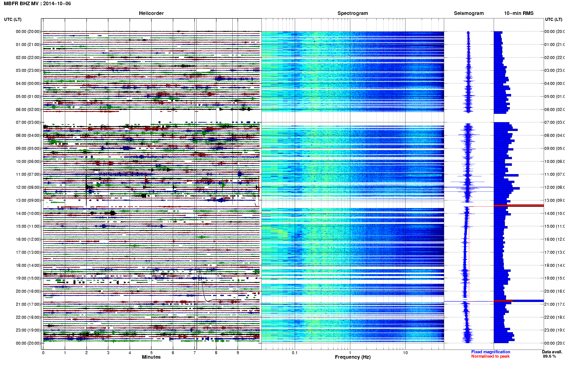Click the 21:00 (17:00) label on left axis
Image resolution: width=588 pixels, height=368 pixels.
[x=28, y=304]
